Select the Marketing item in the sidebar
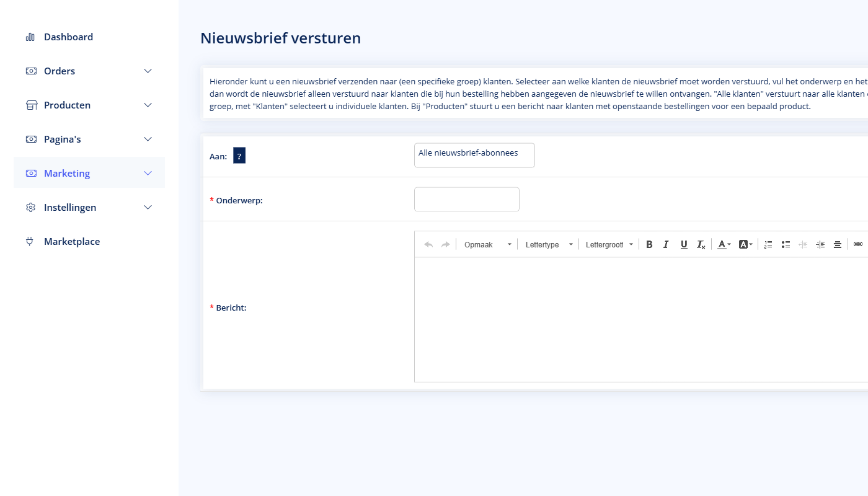The height and width of the screenshot is (496, 868). click(x=66, y=173)
